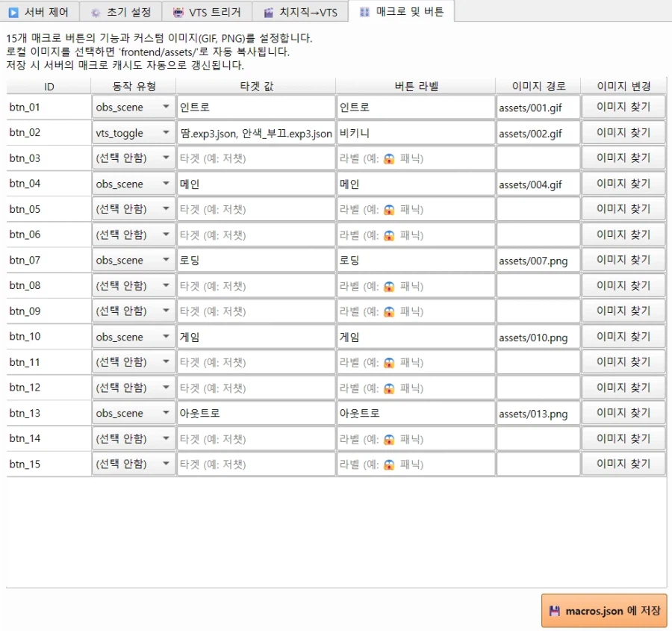Click the floppy disk icon on the save button
Viewport: 672px width, 631px height.
point(554,610)
